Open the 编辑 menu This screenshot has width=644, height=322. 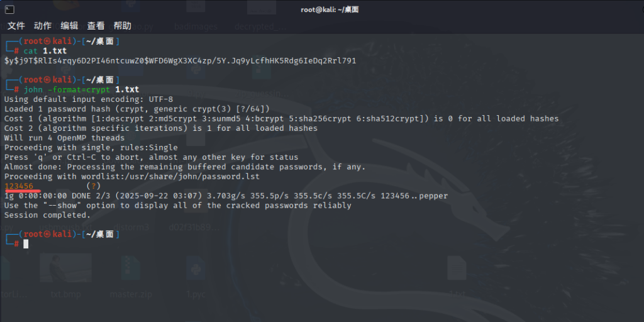click(x=69, y=26)
